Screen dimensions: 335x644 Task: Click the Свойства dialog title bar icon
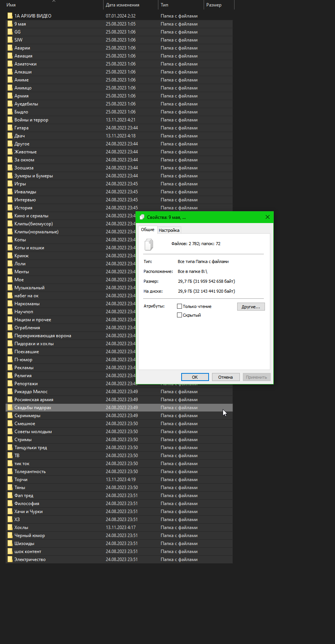pyautogui.click(x=142, y=217)
